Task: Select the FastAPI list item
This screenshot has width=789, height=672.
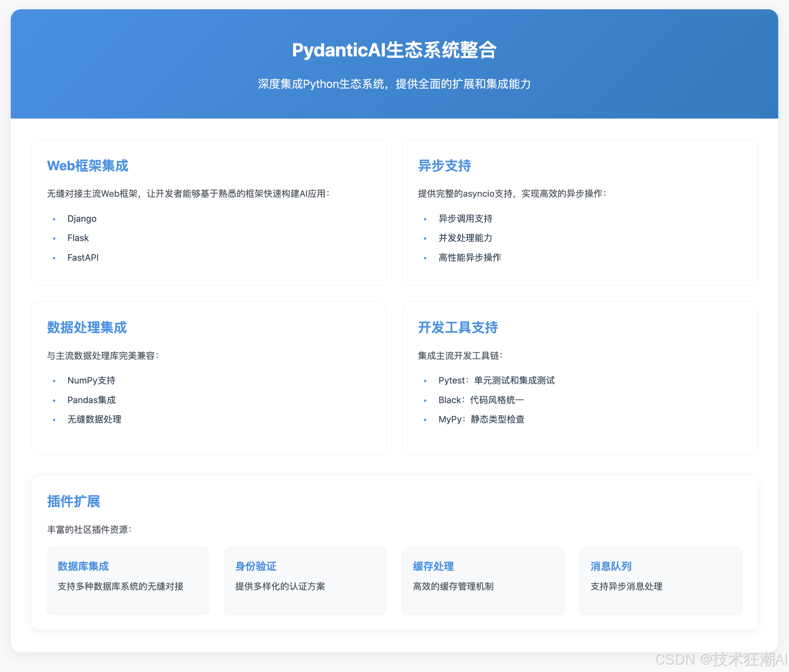Action: tap(83, 257)
